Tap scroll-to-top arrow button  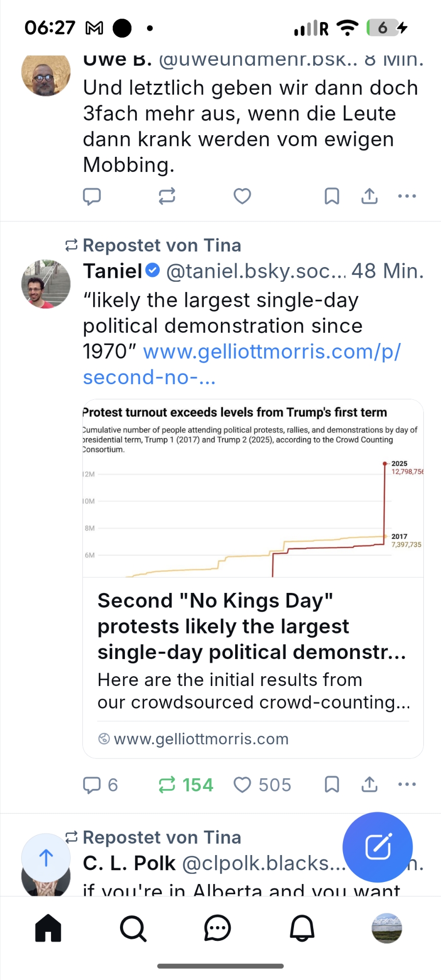point(46,857)
